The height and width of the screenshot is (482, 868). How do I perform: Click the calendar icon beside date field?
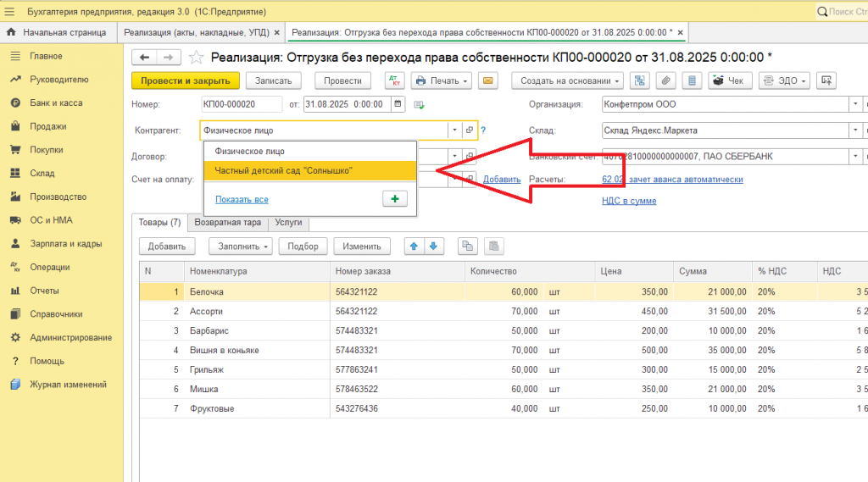(x=398, y=104)
